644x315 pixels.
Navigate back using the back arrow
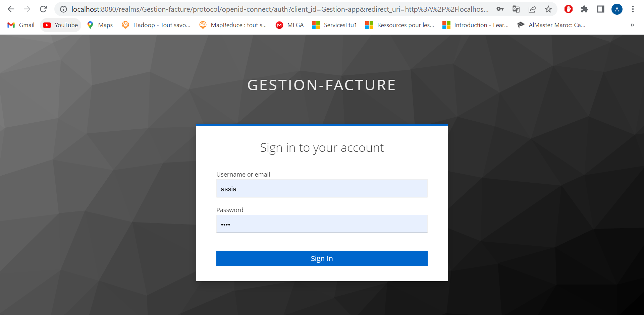tap(11, 9)
